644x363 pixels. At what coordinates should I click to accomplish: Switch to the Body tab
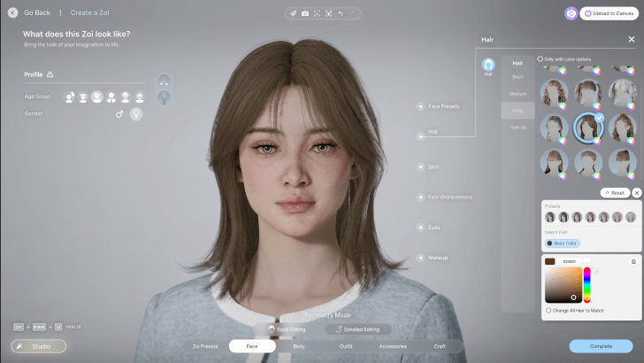click(x=298, y=346)
